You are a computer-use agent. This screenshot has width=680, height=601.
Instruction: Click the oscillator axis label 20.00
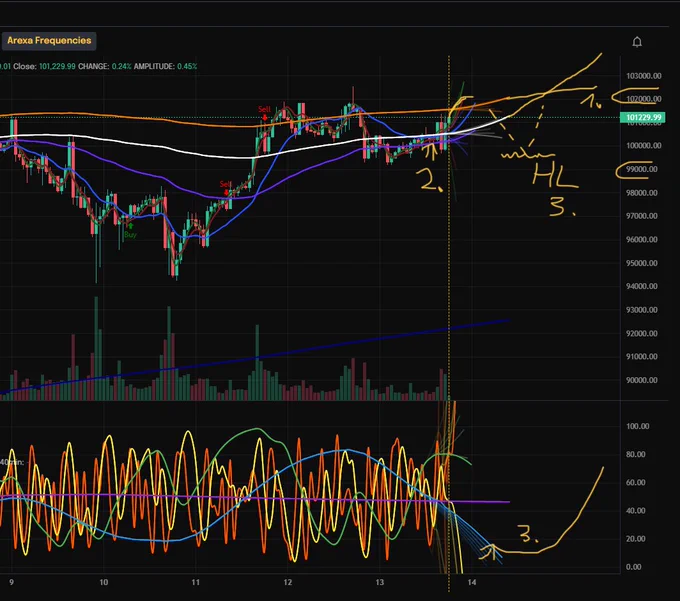636,539
